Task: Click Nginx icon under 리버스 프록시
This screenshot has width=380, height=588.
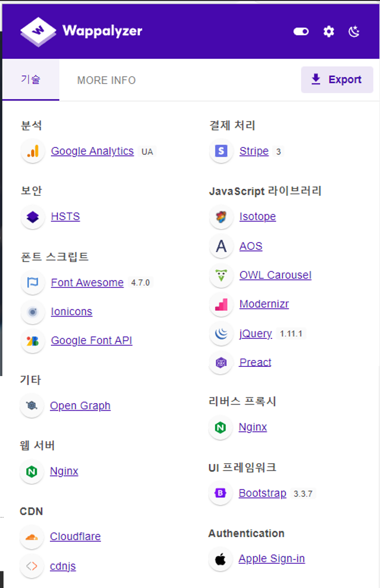Action: coord(220,427)
